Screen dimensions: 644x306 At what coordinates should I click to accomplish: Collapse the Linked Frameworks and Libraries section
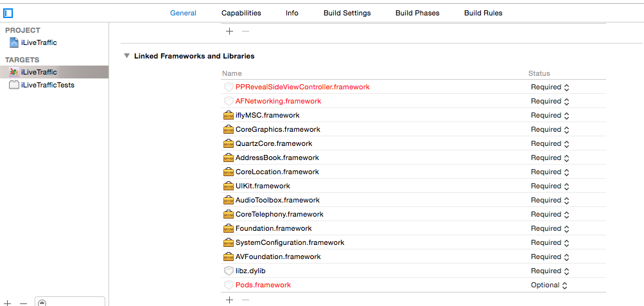click(x=126, y=56)
